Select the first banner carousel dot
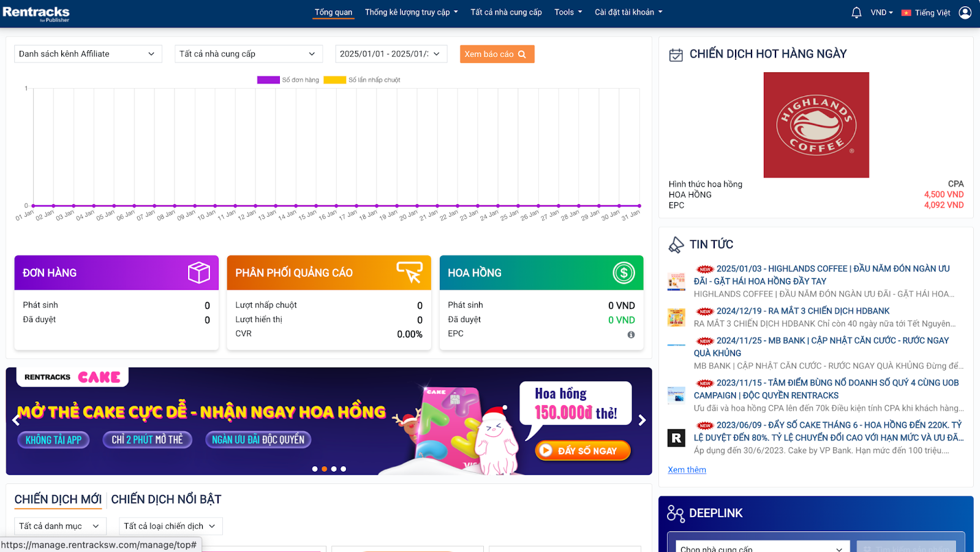Screen dimensions: 980x552 [x=315, y=469]
